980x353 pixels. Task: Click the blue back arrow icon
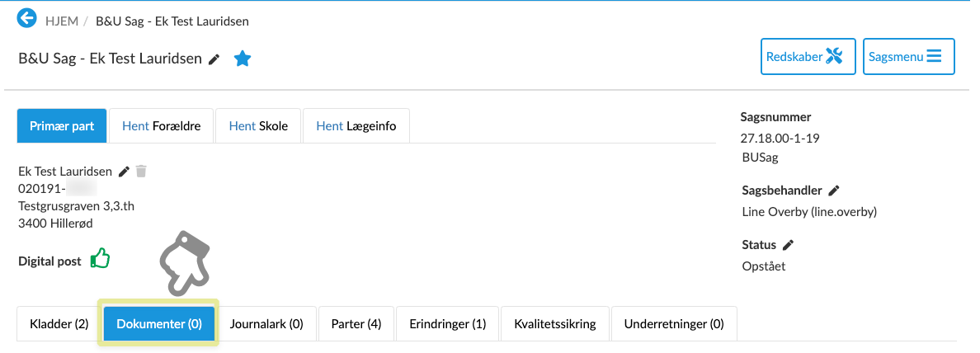pos(27,18)
